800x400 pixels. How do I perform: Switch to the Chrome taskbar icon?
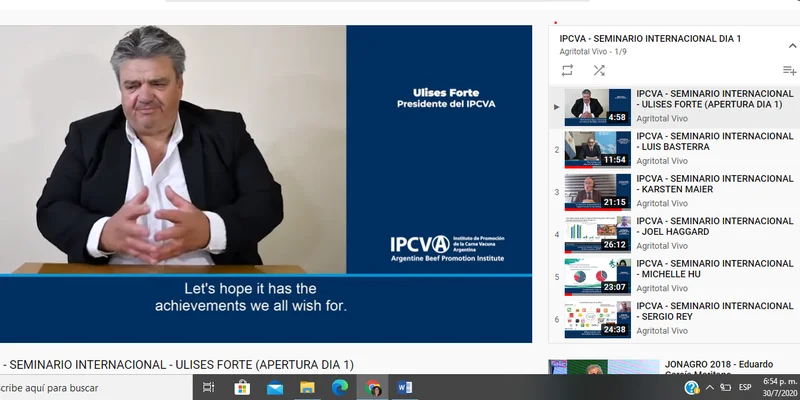(x=372, y=388)
